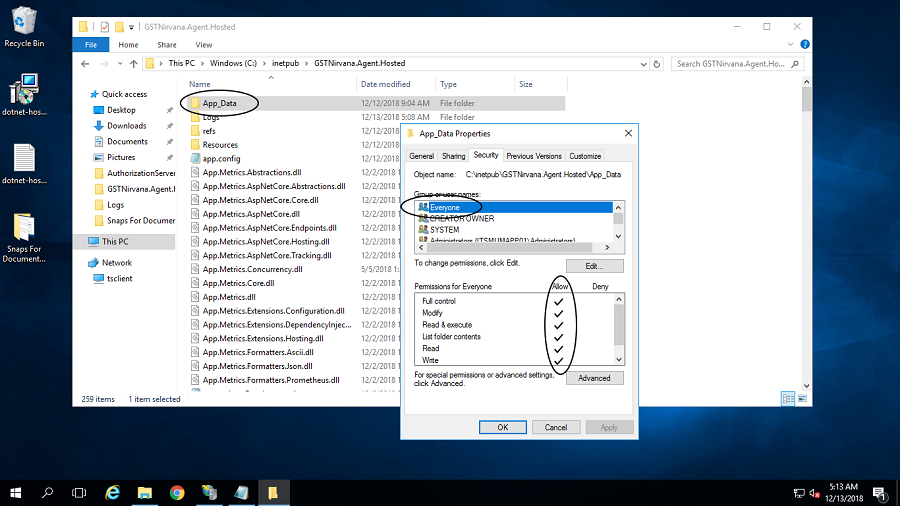900x506 pixels.
Task: Select GSTNirvana.Agent.Hosted breadcrumb
Action: click(359, 64)
